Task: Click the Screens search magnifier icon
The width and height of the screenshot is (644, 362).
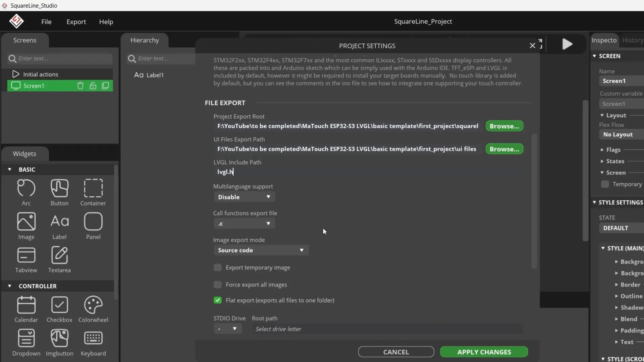Action: point(12,59)
